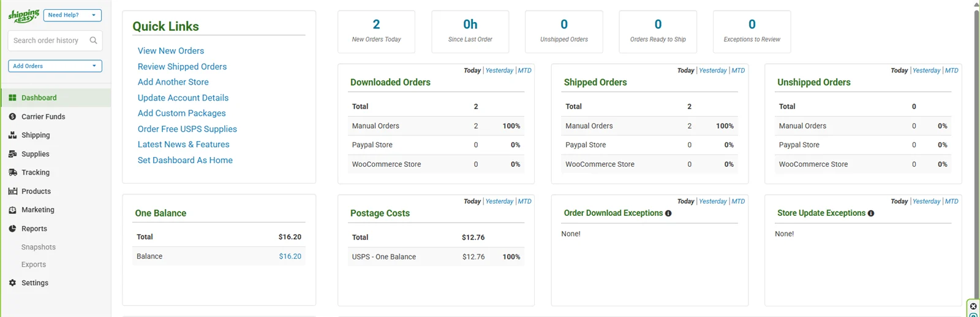Select Today in Downloaded Orders panel
This screenshot has width=980, height=317.
pyautogui.click(x=472, y=71)
